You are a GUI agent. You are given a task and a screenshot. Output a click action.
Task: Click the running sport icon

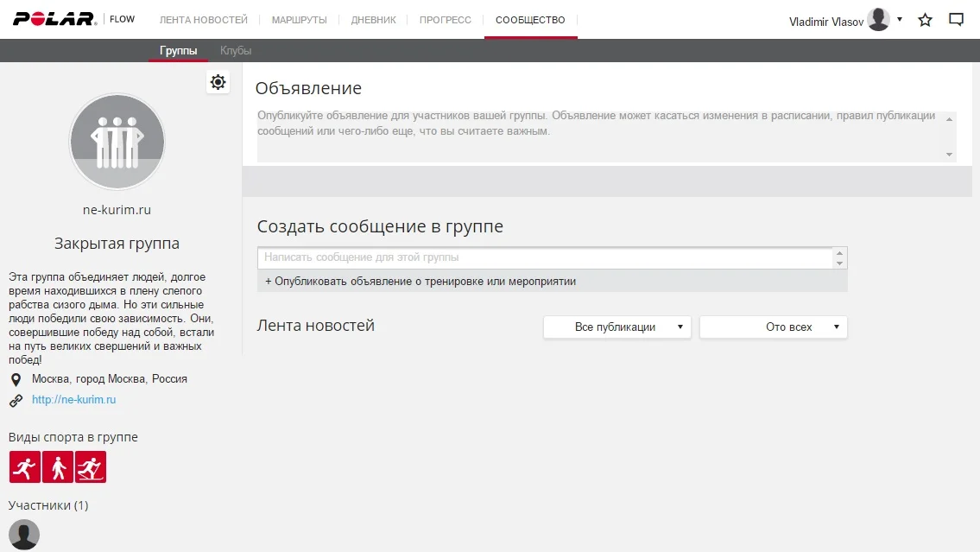tap(25, 467)
